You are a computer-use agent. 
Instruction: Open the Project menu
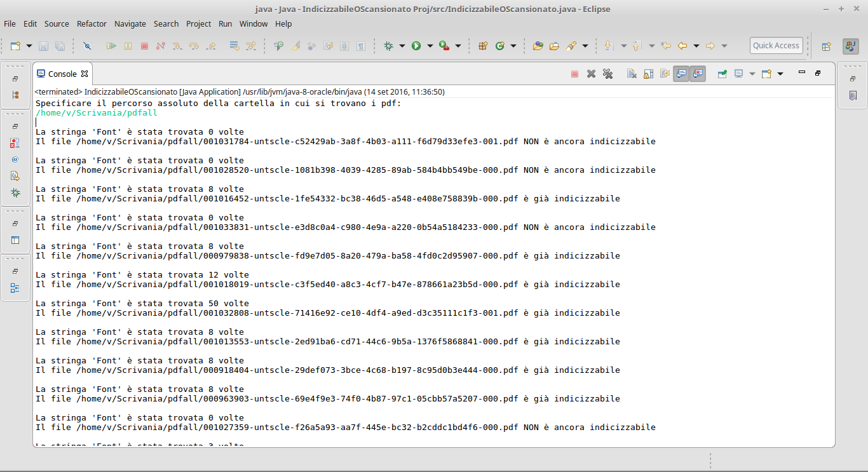198,24
